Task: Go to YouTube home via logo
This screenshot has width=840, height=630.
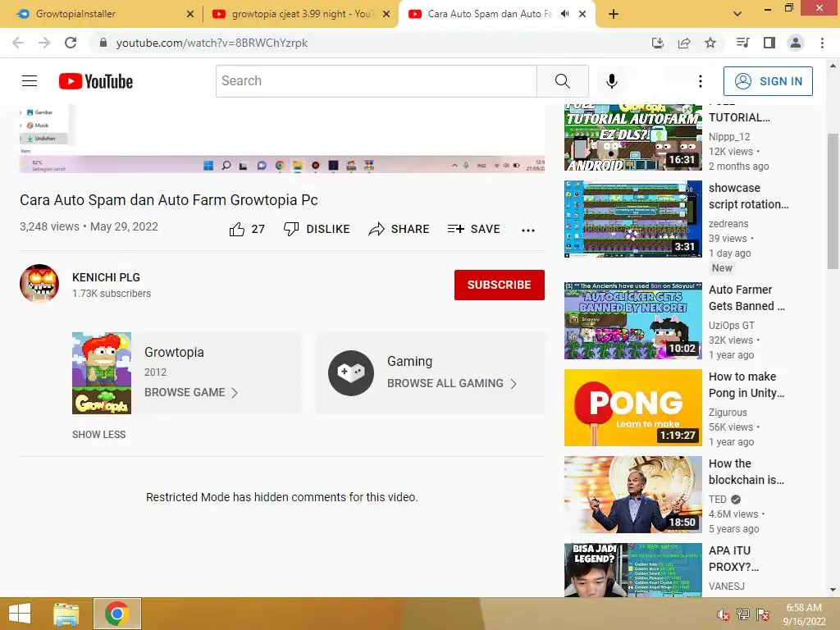Action: [96, 81]
